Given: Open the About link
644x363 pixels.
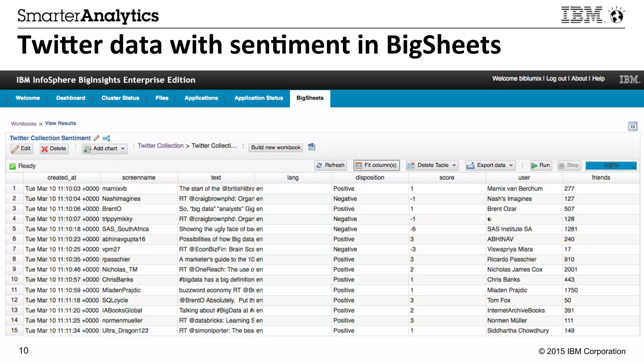Looking at the screenshot, I should tap(579, 79).
